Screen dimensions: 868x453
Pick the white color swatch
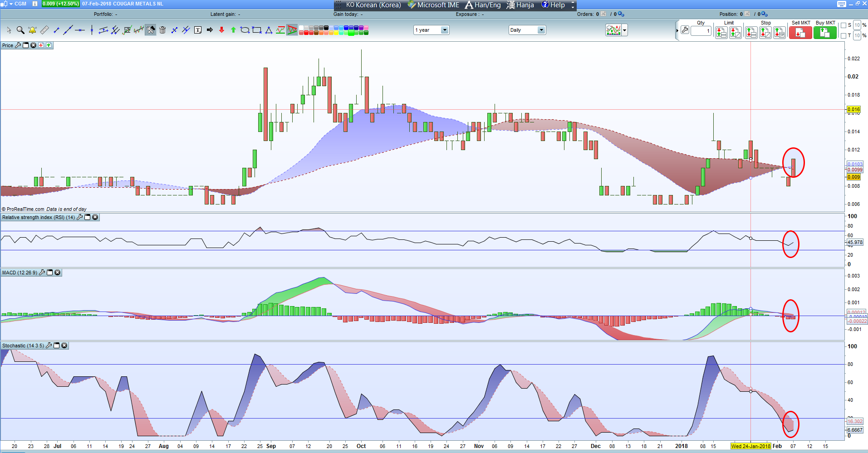301,28
